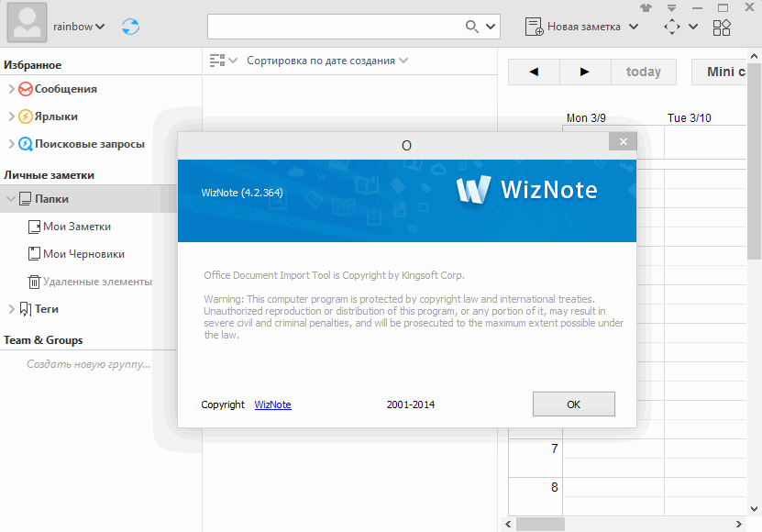The image size is (762, 532).
Task: Click the Поисковые запросы search icon
Action: [x=26, y=144]
